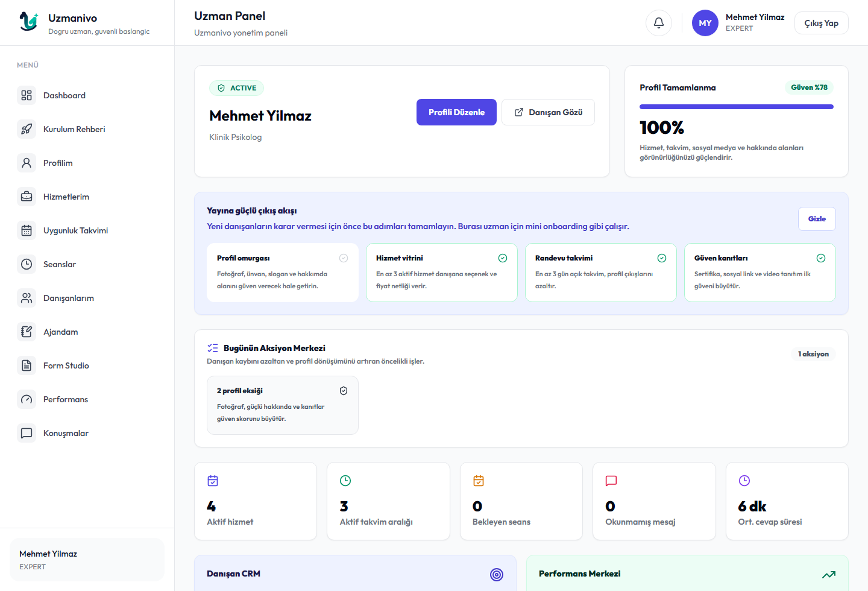Image resolution: width=868 pixels, height=591 pixels.
Task: Click the Klinik Psikolog subtitle
Action: point(235,137)
